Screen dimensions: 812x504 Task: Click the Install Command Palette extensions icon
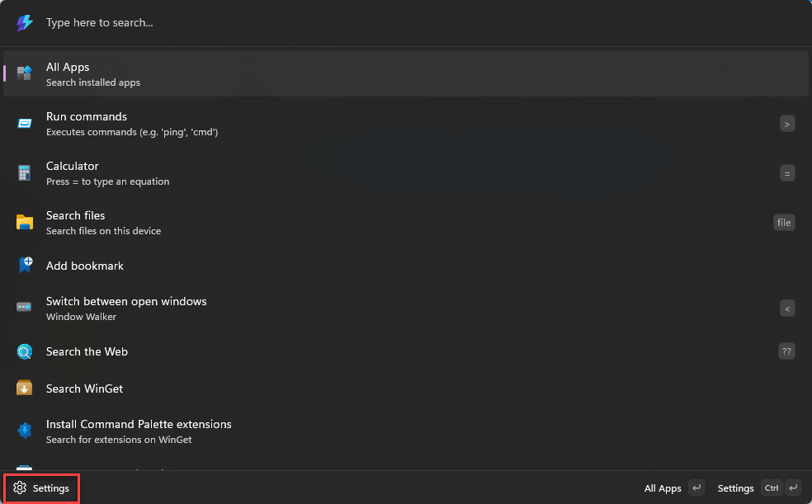[x=24, y=430]
